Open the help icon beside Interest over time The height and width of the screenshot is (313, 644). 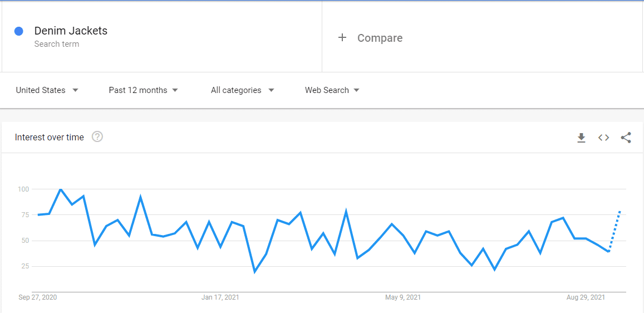pos(97,137)
